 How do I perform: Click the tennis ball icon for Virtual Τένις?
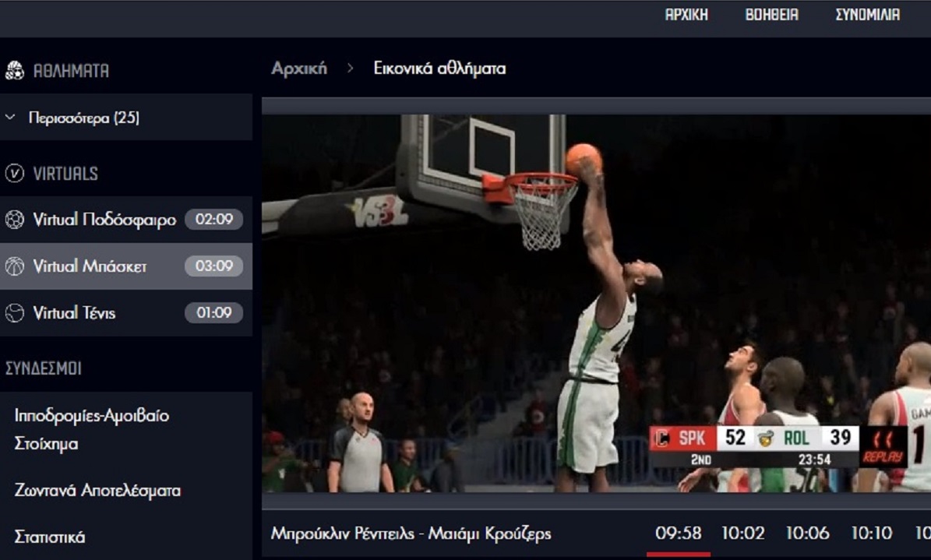(14, 313)
